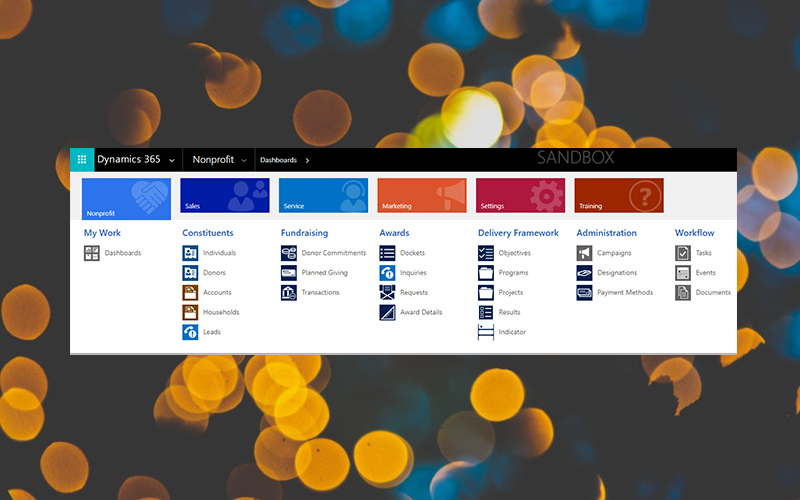Expand the Dashboards breadcrumb chevron
This screenshot has width=800, height=500.
[x=307, y=161]
